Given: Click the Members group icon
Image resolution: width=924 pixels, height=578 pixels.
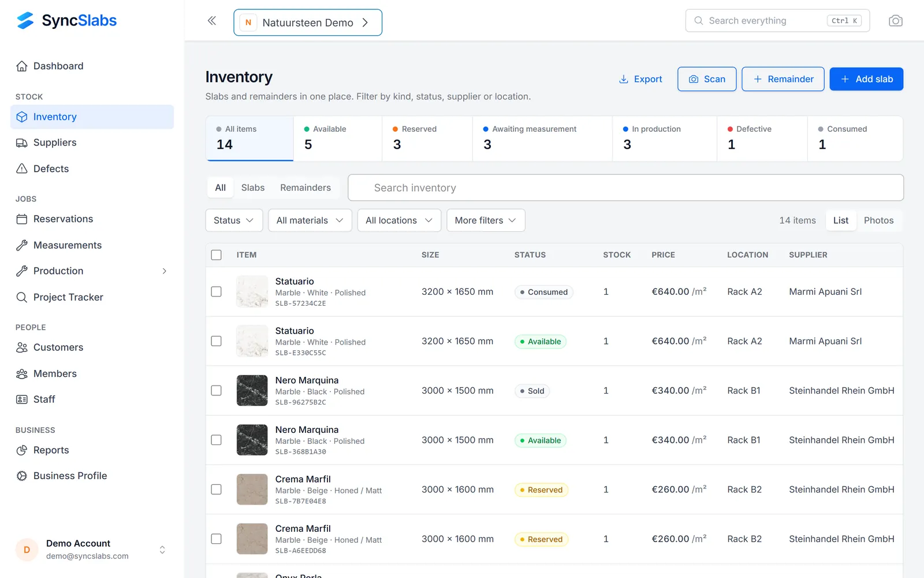Looking at the screenshot, I should point(22,374).
